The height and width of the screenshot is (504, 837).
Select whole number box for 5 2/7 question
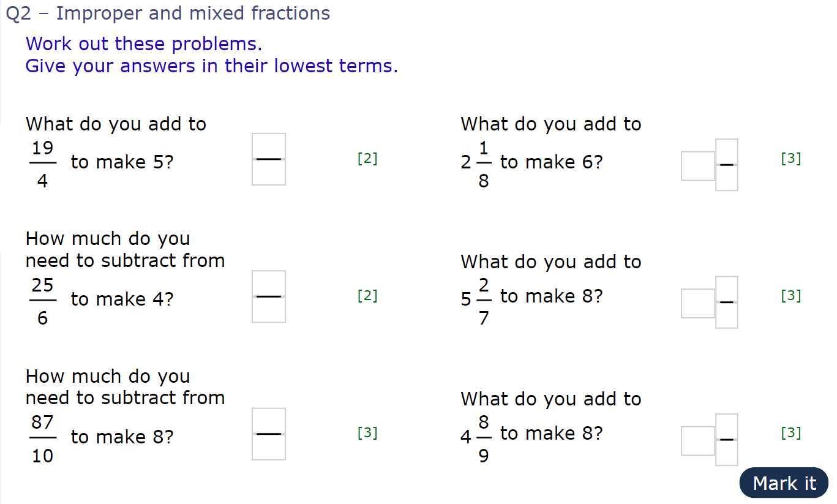[x=698, y=303]
